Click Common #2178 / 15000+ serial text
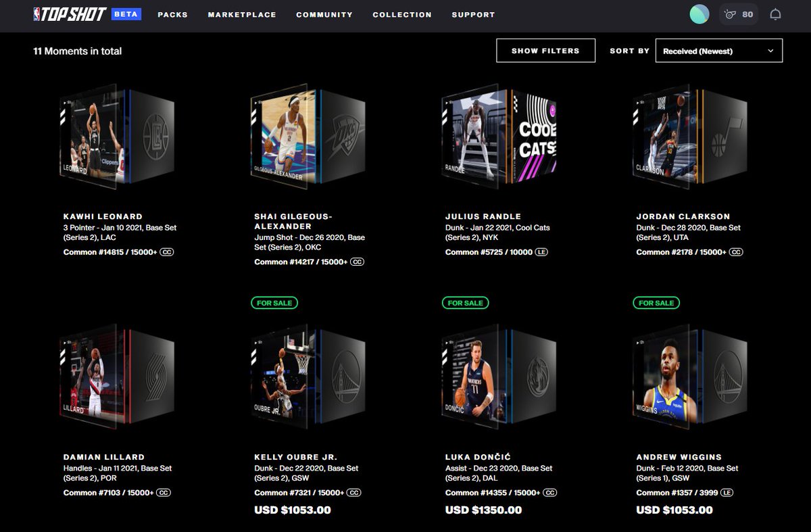 [681, 252]
